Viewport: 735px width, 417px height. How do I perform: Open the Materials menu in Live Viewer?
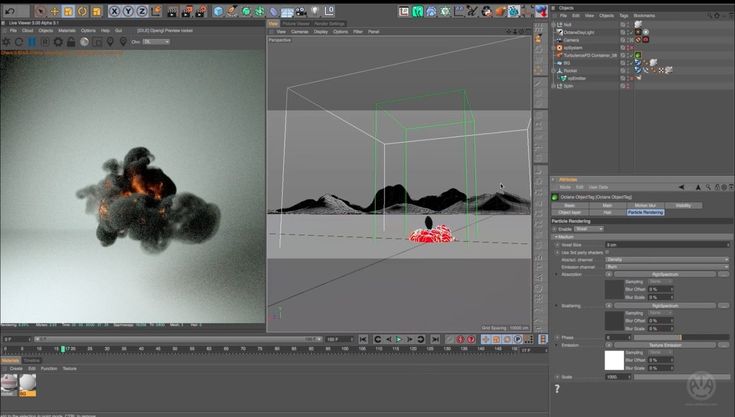(66, 30)
